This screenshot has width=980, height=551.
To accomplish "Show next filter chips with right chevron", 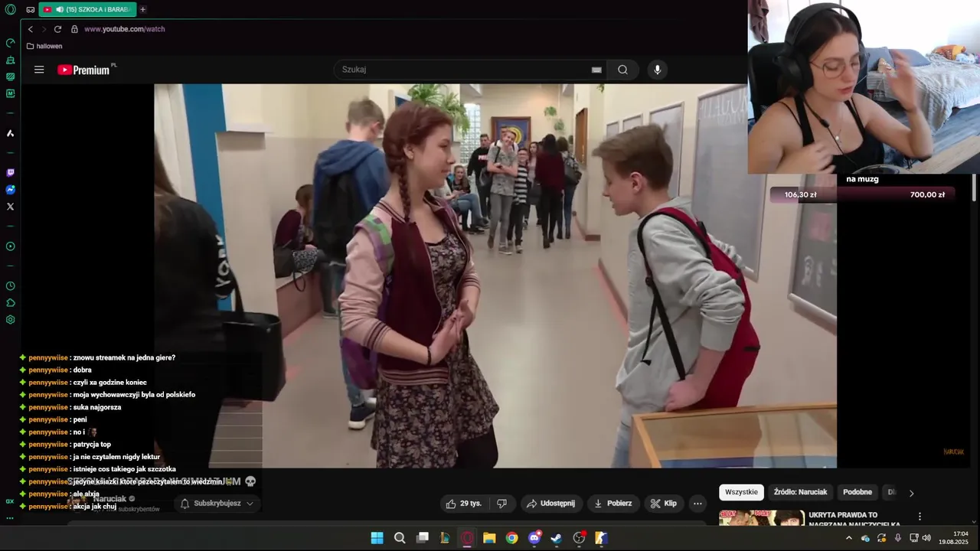I will (911, 493).
